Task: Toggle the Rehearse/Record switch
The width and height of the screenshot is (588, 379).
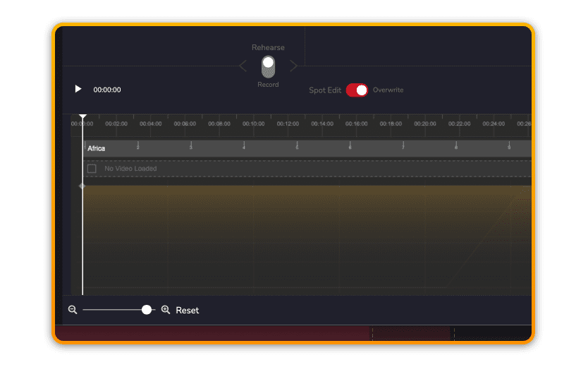Action: [268, 66]
